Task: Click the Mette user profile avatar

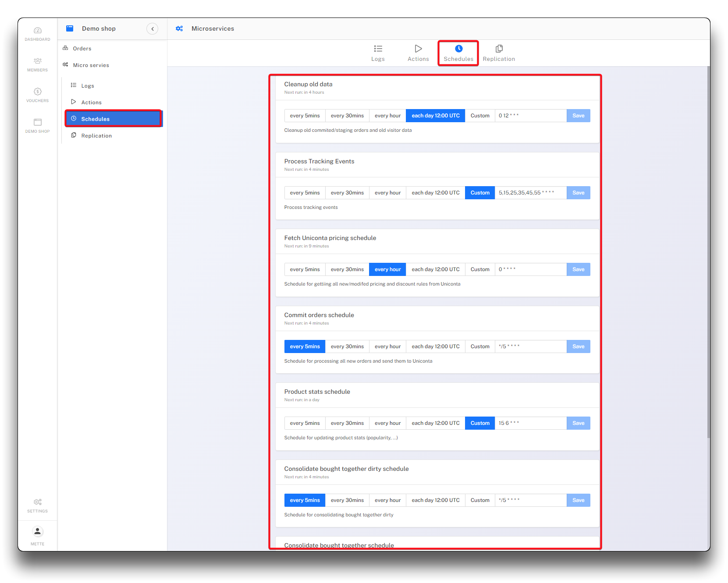Action: [x=38, y=532]
